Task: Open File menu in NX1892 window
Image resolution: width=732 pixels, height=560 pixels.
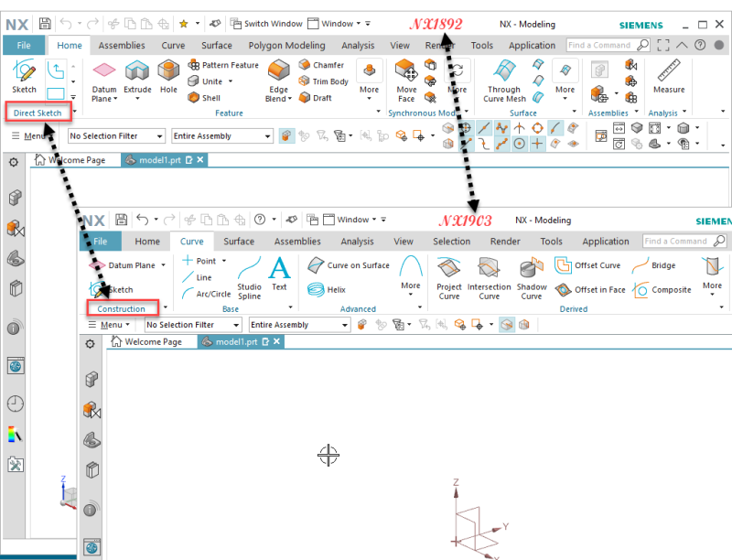Action: click(x=24, y=45)
